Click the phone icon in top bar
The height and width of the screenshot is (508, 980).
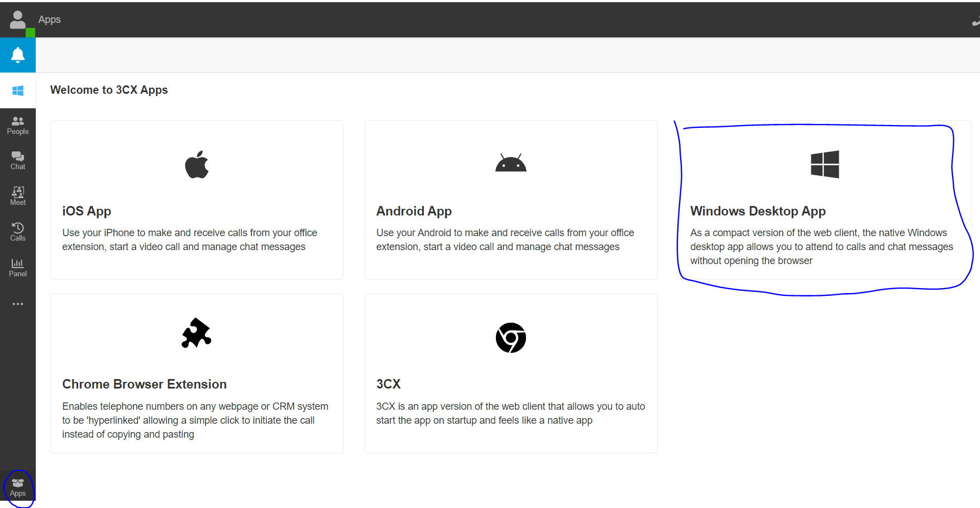click(x=976, y=21)
